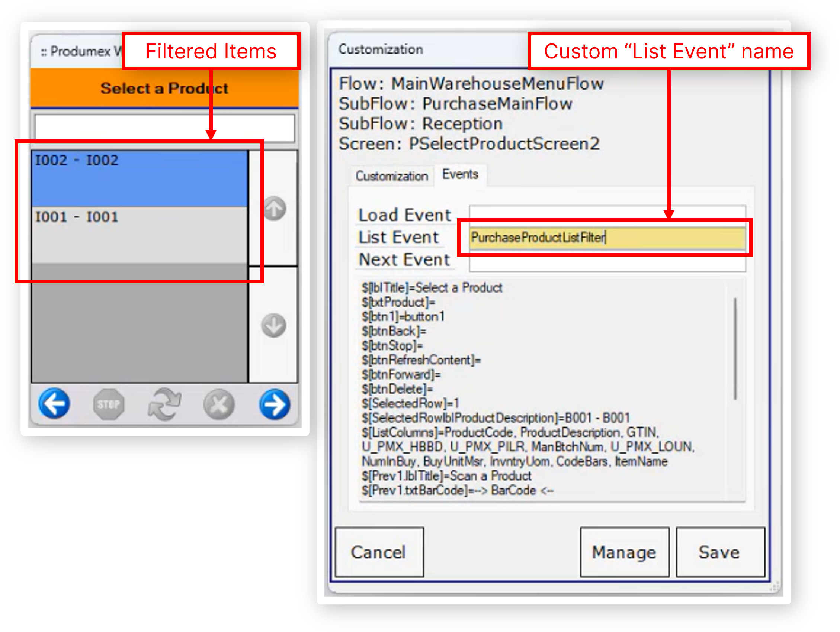Select product I002 - I002 row
This screenshot has height=632, width=840.
pos(140,178)
